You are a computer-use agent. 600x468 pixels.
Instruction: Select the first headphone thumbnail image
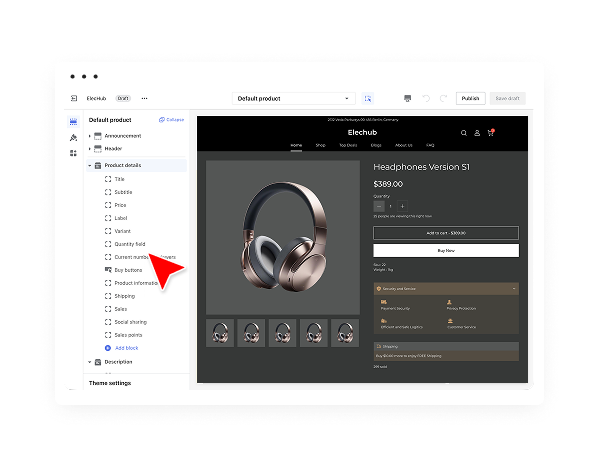click(x=220, y=333)
